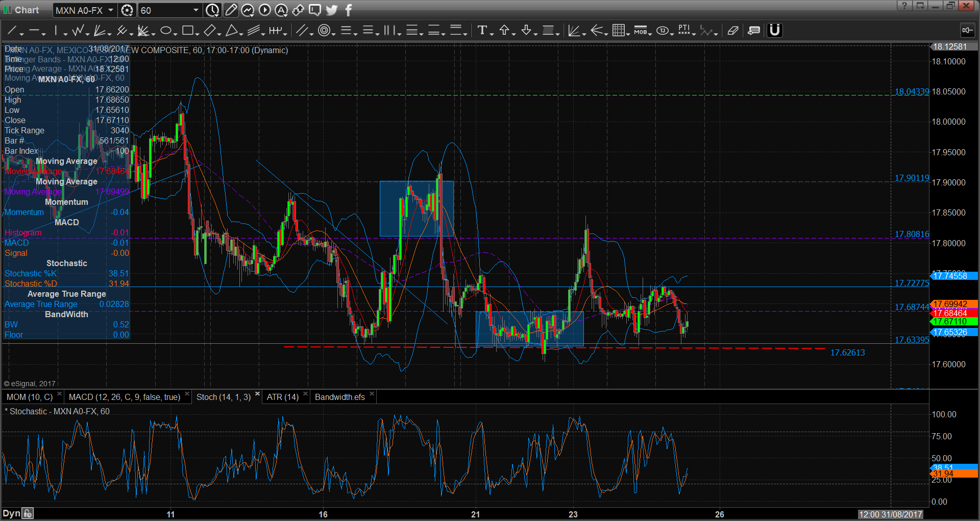Click the link/unlink arrows icon

298,10
